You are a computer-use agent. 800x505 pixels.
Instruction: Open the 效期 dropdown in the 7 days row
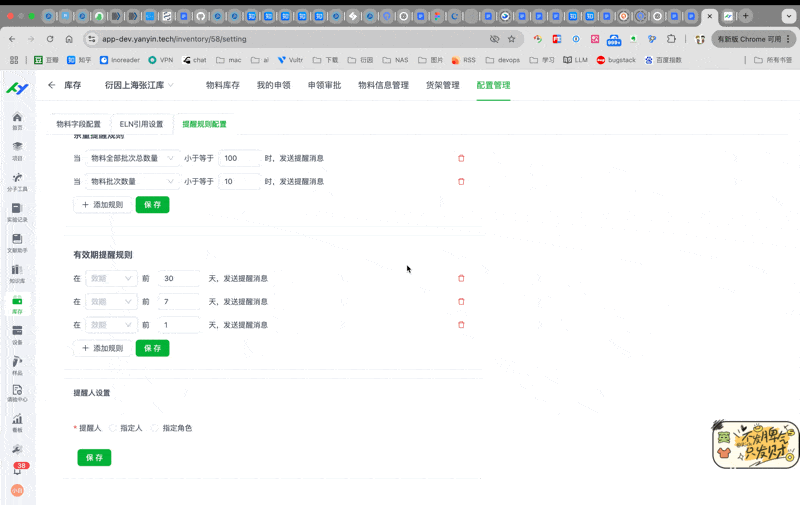[111, 301]
